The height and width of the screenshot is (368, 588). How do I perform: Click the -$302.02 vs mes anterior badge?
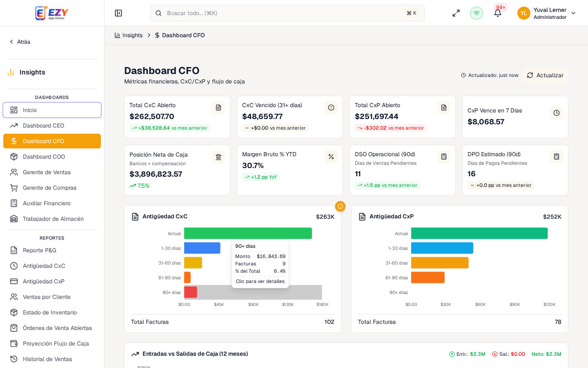pos(391,128)
